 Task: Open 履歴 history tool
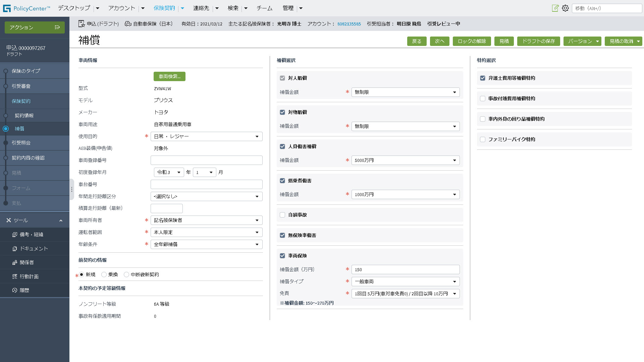[x=24, y=290]
